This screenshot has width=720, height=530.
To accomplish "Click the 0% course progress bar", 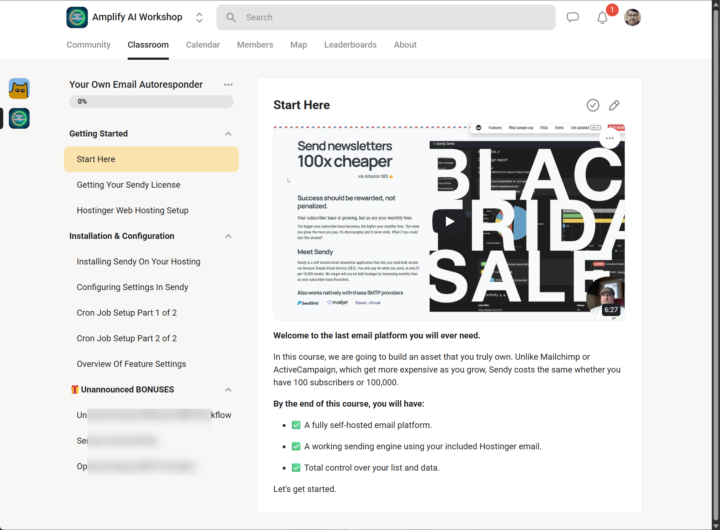I will point(151,101).
